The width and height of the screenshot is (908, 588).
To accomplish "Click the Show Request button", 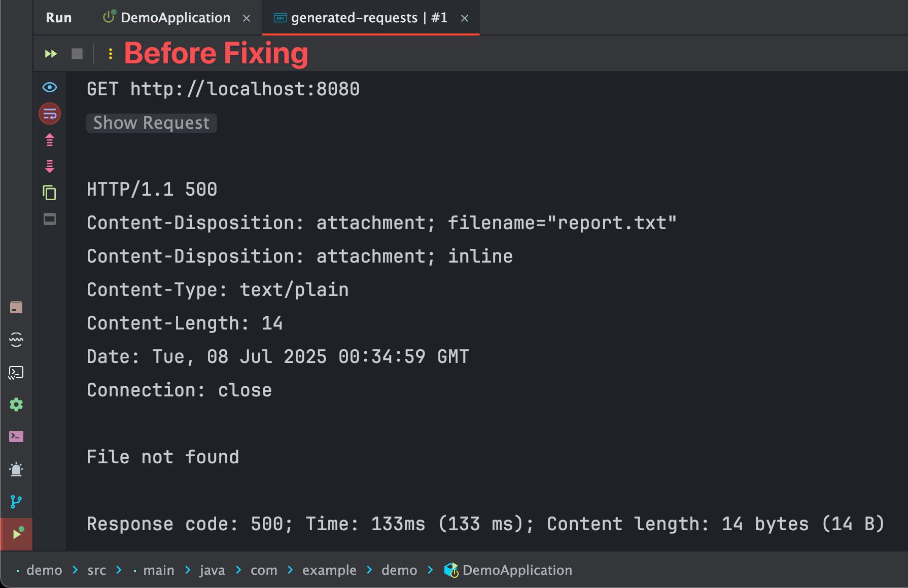I will 151,123.
